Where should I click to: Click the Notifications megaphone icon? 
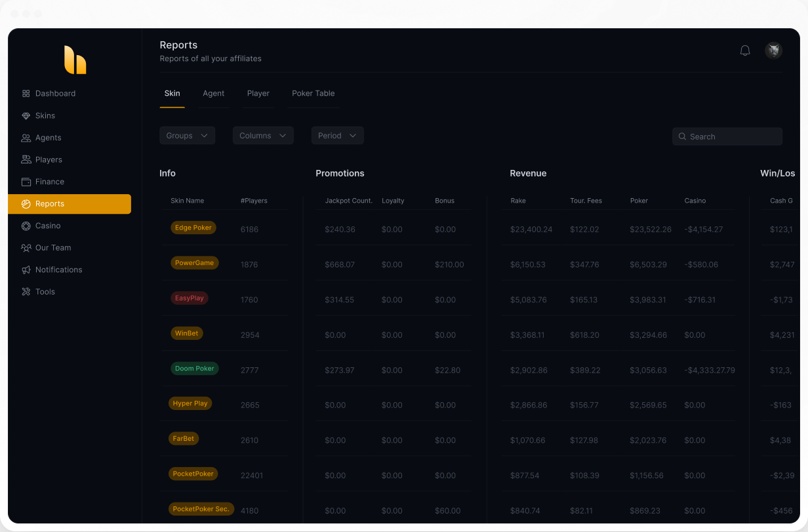(26, 270)
